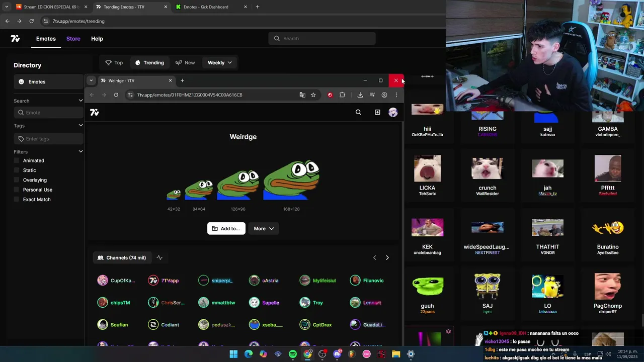The height and width of the screenshot is (362, 644).
Task: Open the Help menu item
Action: click(x=97, y=39)
